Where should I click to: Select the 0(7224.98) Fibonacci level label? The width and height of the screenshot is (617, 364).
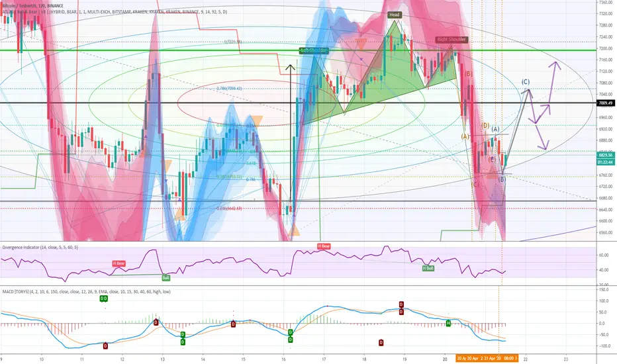pyautogui.click(x=233, y=42)
